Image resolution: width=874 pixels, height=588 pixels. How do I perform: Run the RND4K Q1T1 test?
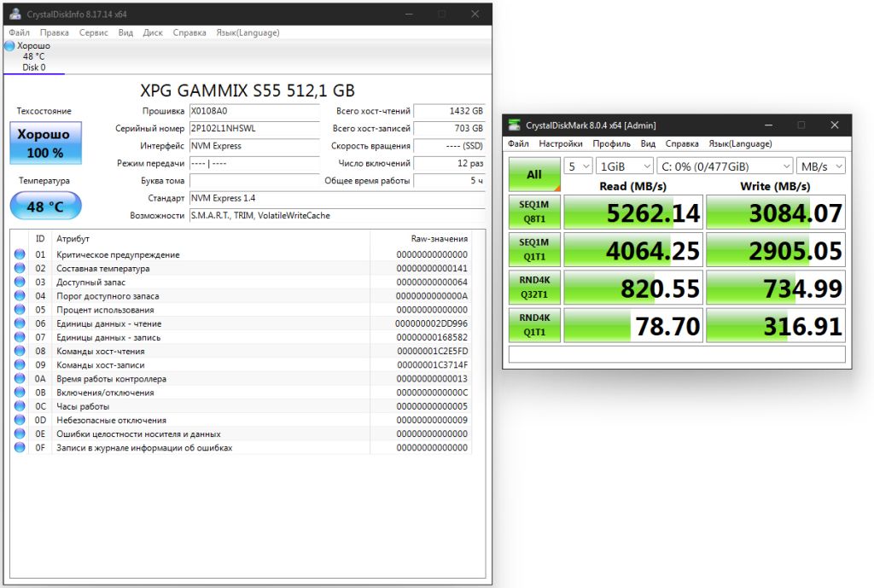tap(534, 325)
